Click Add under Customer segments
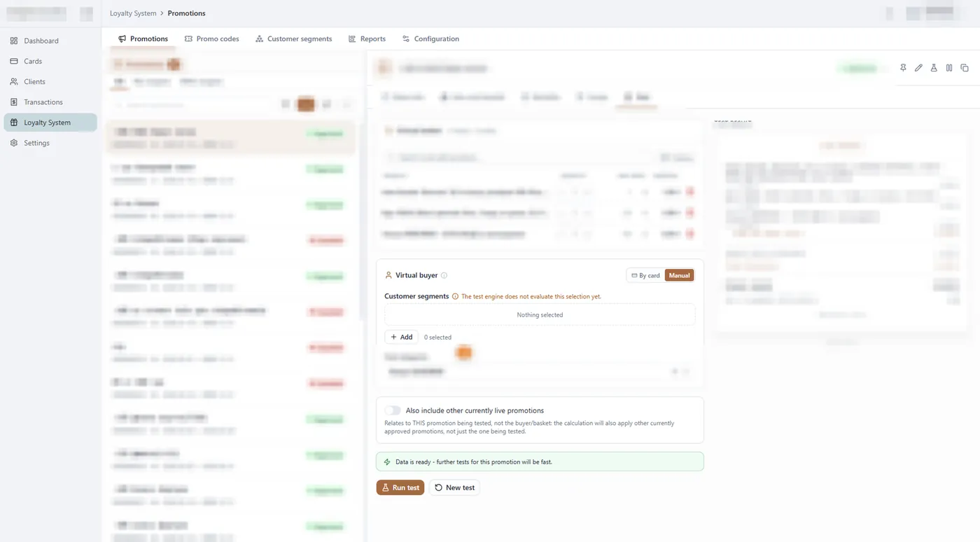Screen dimensions: 980x542 [401, 337]
